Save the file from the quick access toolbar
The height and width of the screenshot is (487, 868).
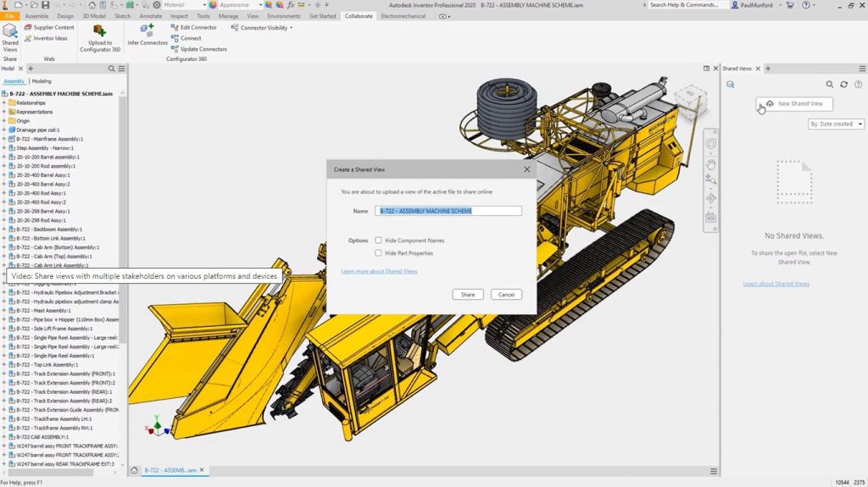(x=46, y=5)
